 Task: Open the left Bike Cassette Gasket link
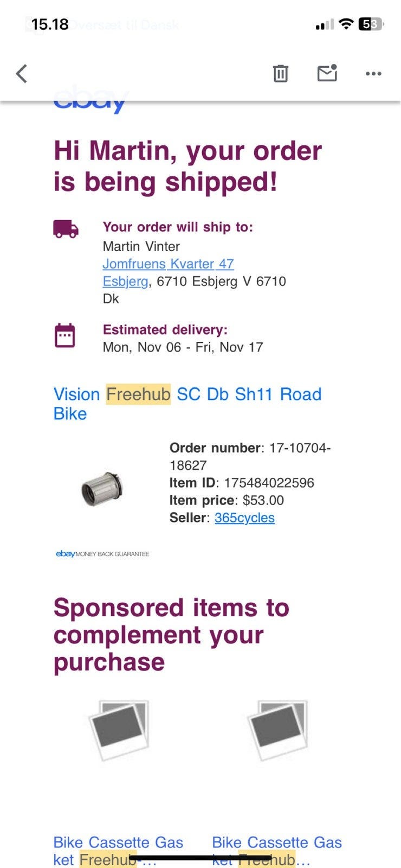pyautogui.click(x=118, y=850)
